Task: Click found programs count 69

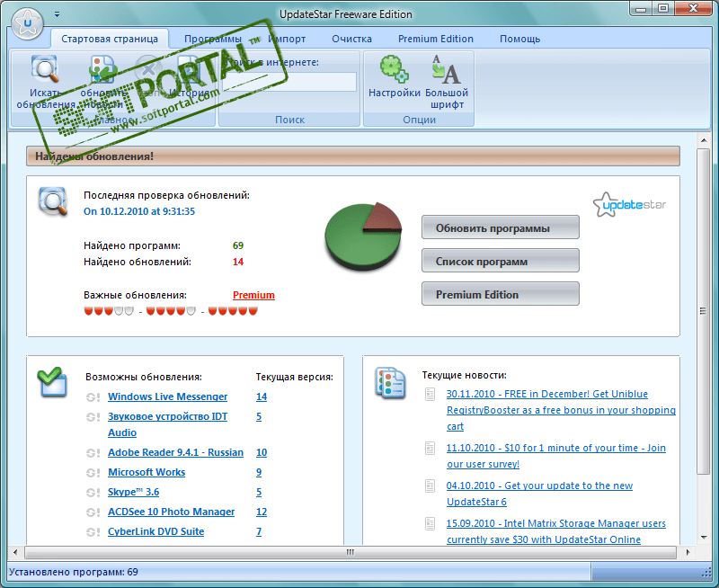Action: click(238, 245)
